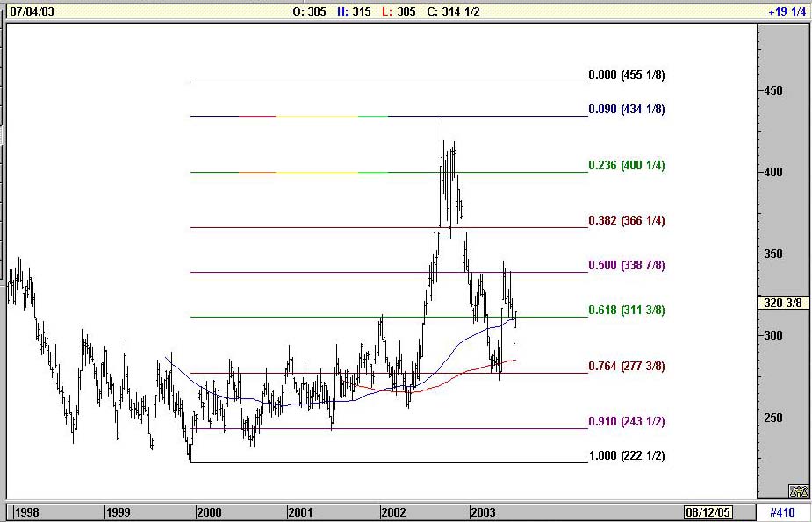Screen dimensions: 812x522
Task: Click the 400 price axis label
Action: [773, 172]
